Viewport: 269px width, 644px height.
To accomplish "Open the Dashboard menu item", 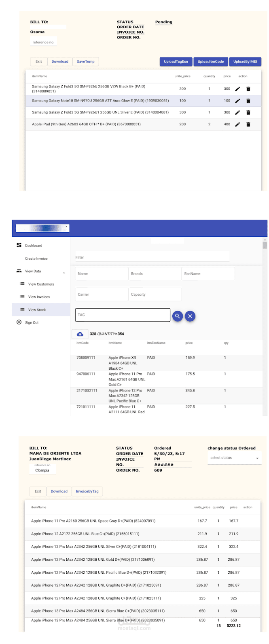I will (x=34, y=246).
